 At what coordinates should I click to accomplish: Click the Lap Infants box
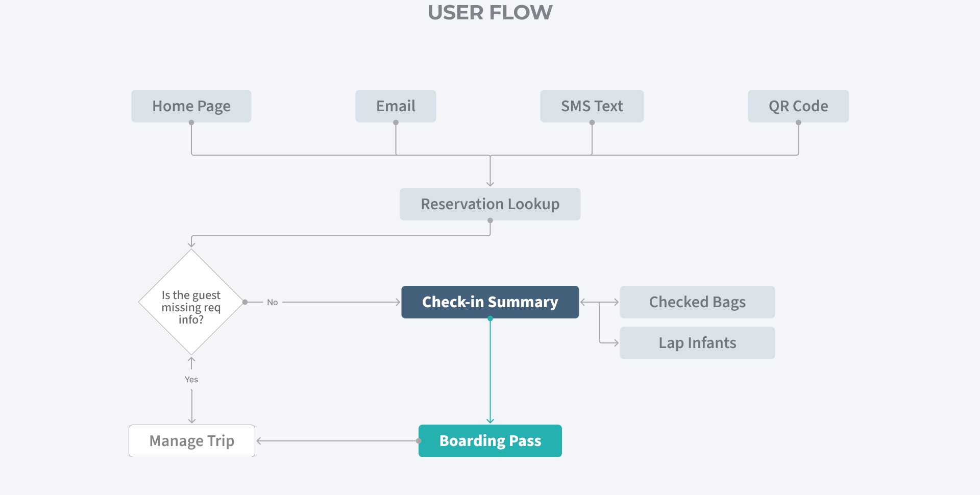[x=697, y=343]
